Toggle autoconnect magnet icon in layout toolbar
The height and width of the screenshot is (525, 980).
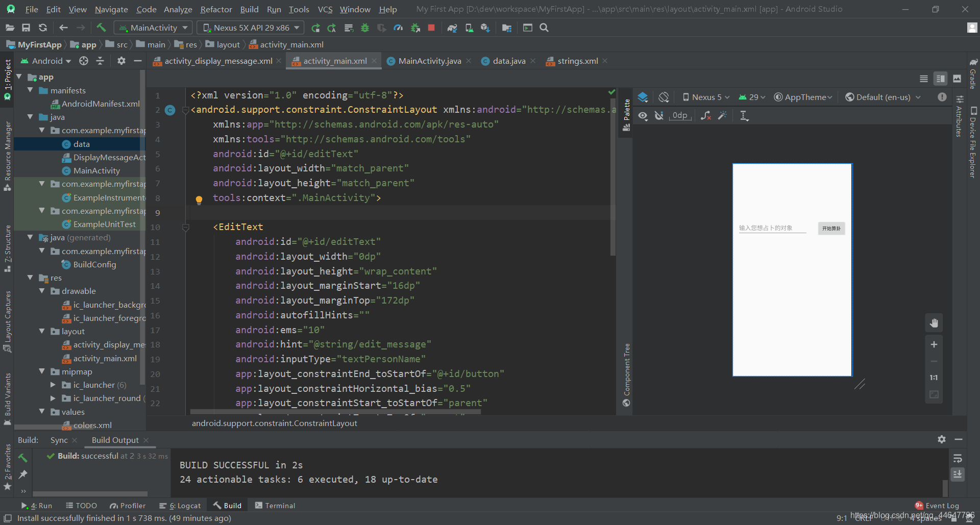(x=659, y=116)
